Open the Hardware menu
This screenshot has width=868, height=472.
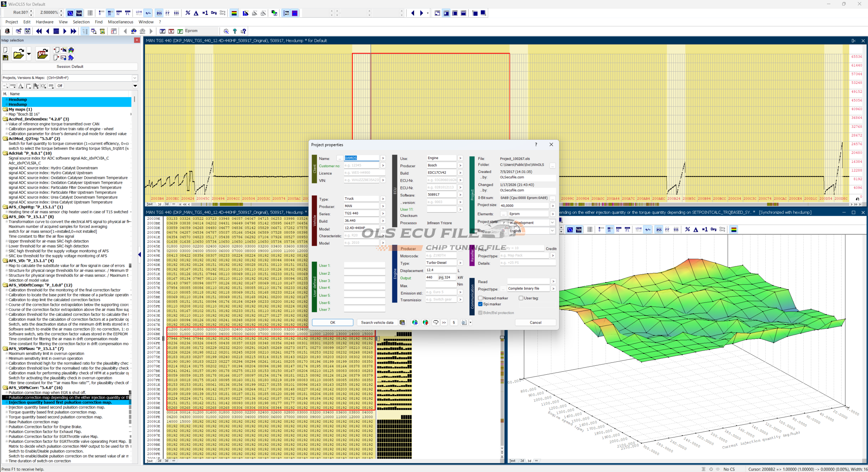point(44,22)
